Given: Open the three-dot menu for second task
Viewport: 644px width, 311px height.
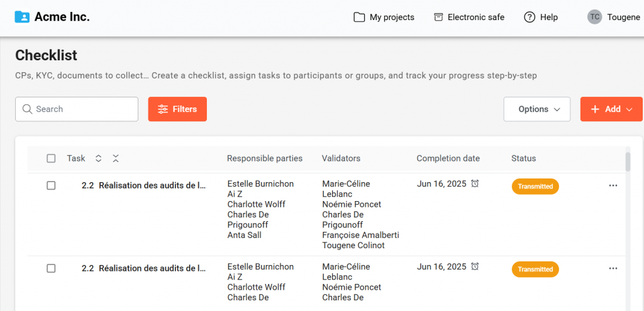Looking at the screenshot, I should pos(613,268).
